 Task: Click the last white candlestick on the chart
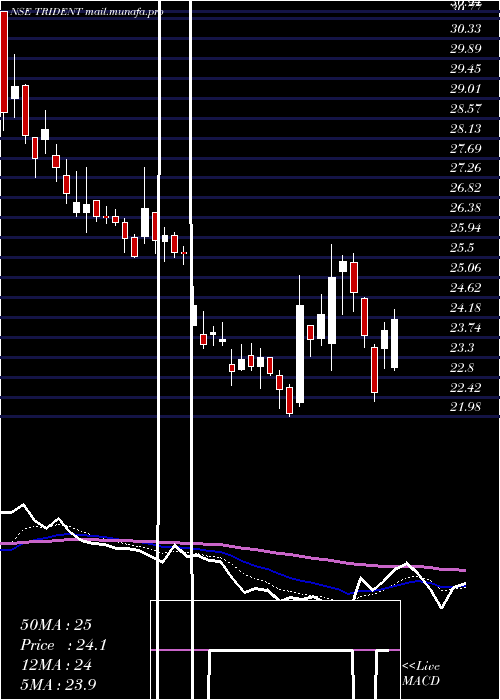(394, 343)
